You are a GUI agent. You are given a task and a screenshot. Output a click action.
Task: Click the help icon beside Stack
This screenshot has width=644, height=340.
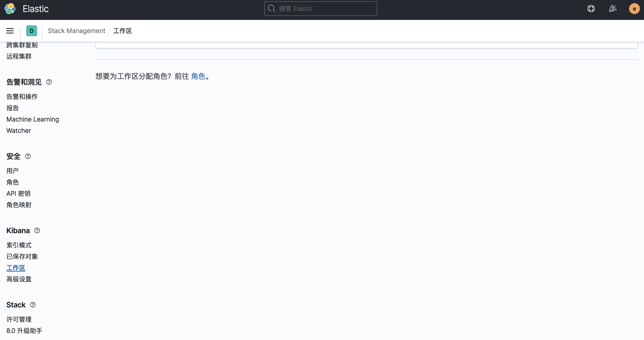click(x=33, y=305)
